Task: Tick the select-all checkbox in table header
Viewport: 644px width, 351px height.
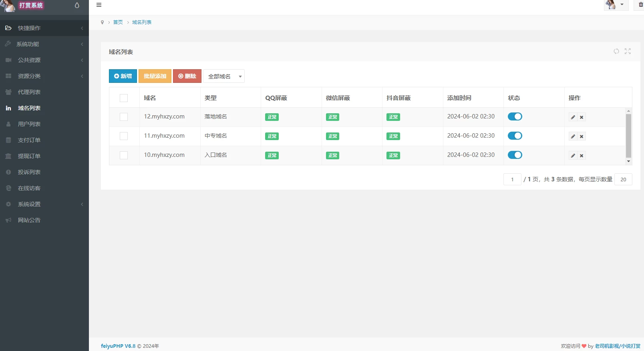Action: [x=124, y=98]
